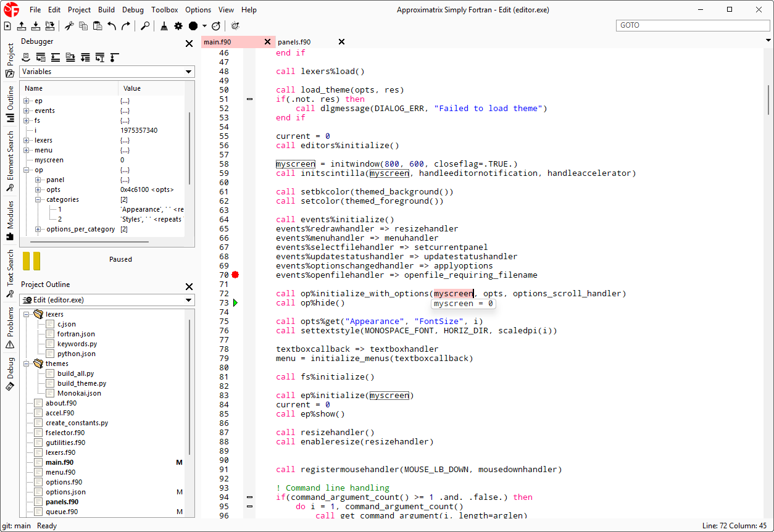Click the last debugger toolbar icon
774x532 pixels.
pyautogui.click(x=114, y=57)
